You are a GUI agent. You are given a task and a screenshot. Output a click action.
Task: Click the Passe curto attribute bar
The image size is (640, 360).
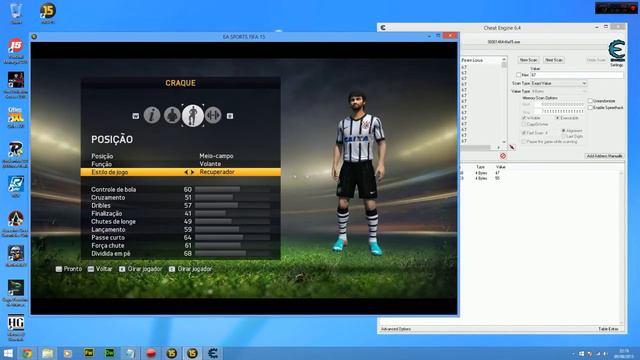(232, 238)
